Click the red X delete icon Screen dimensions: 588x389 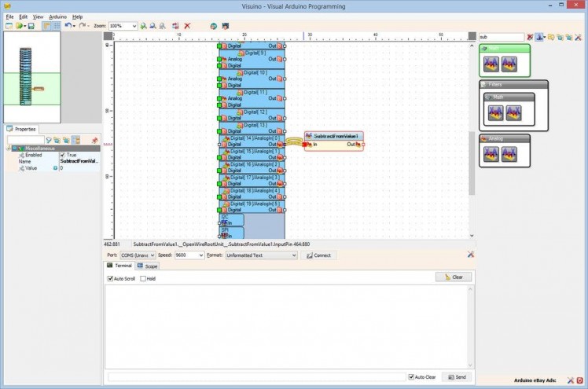point(187,26)
